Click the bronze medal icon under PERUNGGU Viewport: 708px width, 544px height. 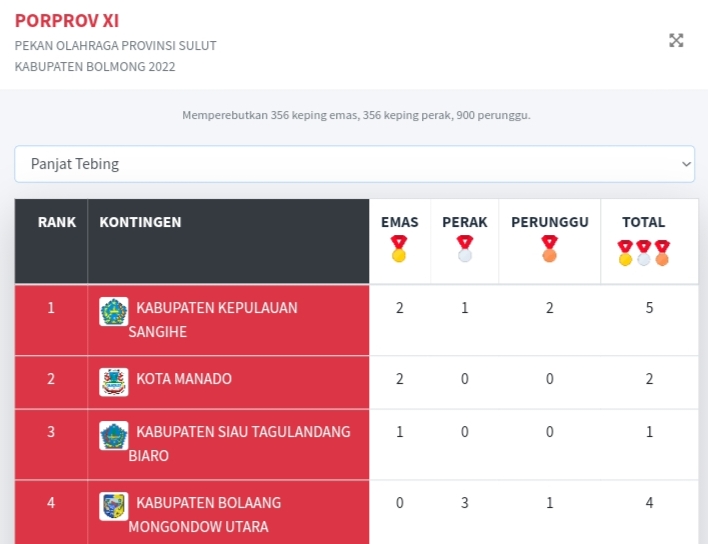(x=549, y=249)
